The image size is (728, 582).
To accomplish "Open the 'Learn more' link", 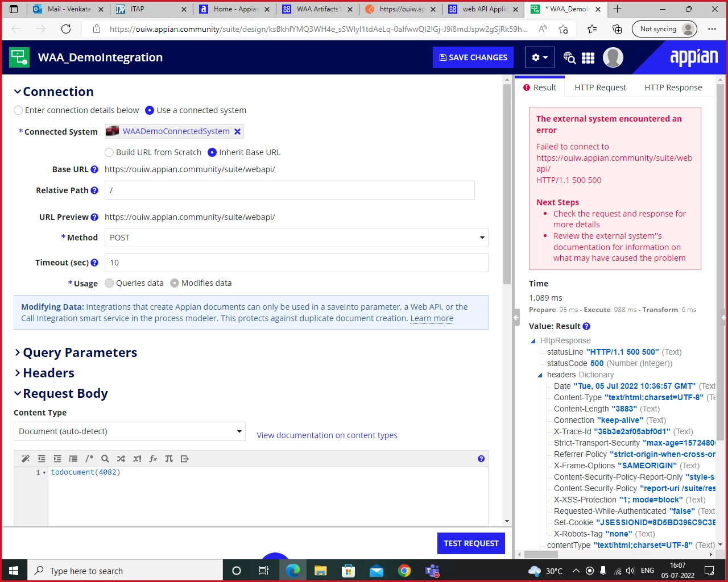I will (x=432, y=318).
